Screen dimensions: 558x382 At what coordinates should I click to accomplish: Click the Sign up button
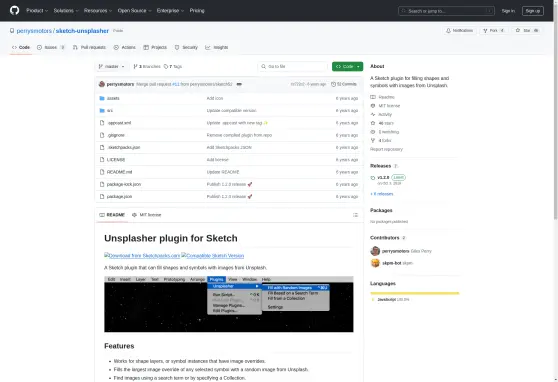(x=533, y=11)
